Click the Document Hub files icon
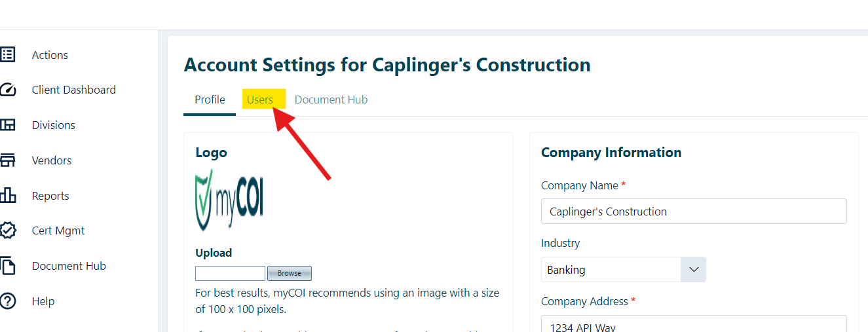The image size is (868, 332). [7, 266]
